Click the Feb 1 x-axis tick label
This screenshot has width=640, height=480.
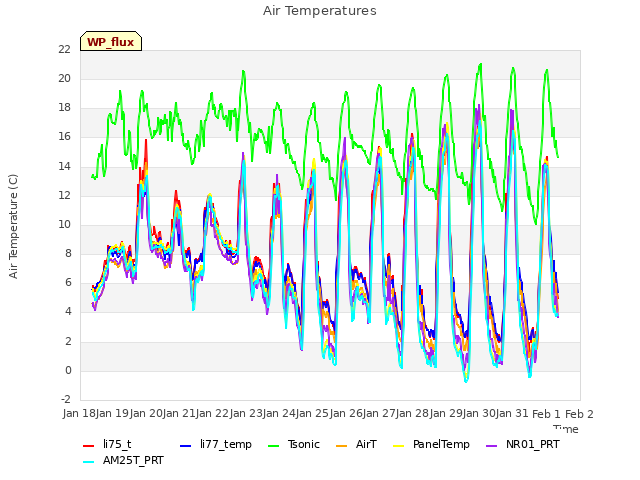pyautogui.click(x=546, y=414)
